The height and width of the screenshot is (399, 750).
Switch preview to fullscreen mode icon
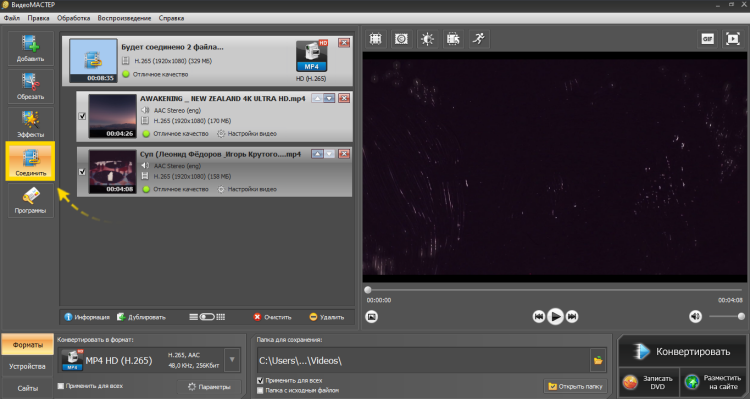[733, 39]
